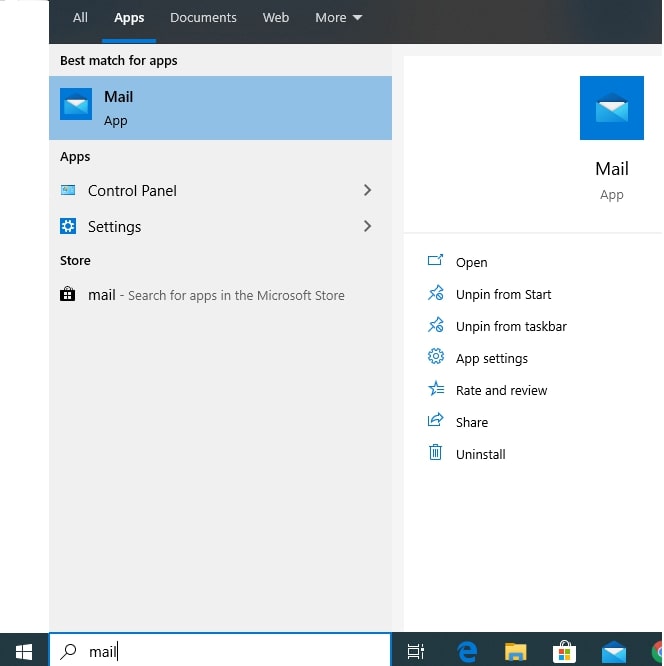
Task: Click the App settings gear icon
Action: (x=435, y=358)
